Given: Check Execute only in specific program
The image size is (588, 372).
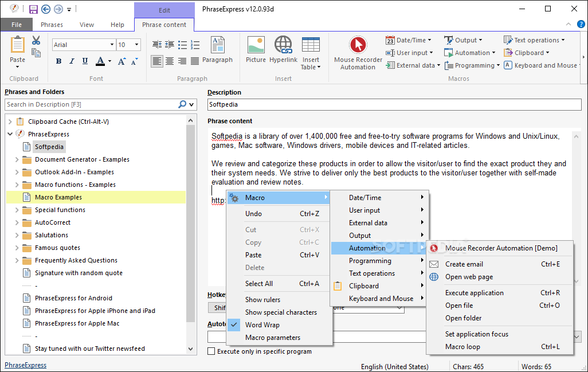Looking at the screenshot, I should tap(211, 351).
